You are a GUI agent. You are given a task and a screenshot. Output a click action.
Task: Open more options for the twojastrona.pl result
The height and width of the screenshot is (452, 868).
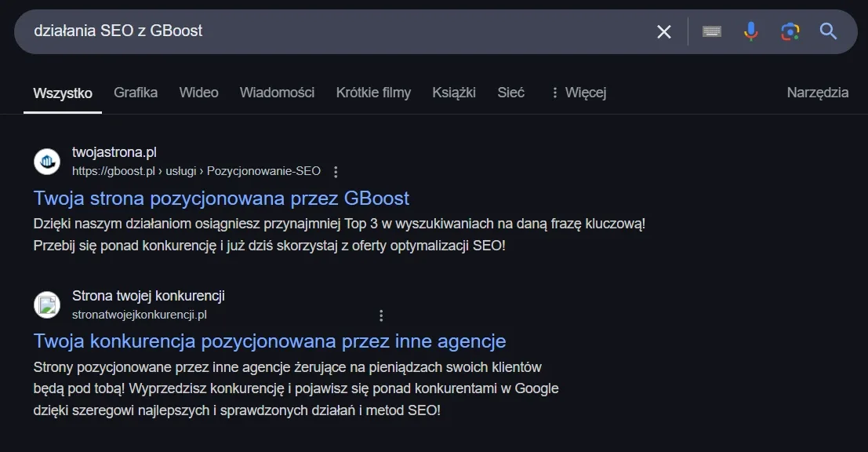coord(336,172)
